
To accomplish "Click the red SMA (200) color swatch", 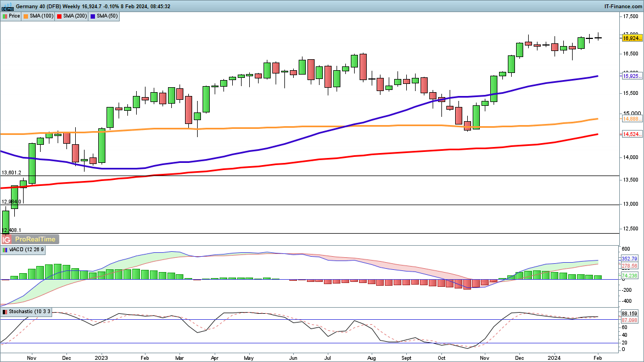I will 59,16.
